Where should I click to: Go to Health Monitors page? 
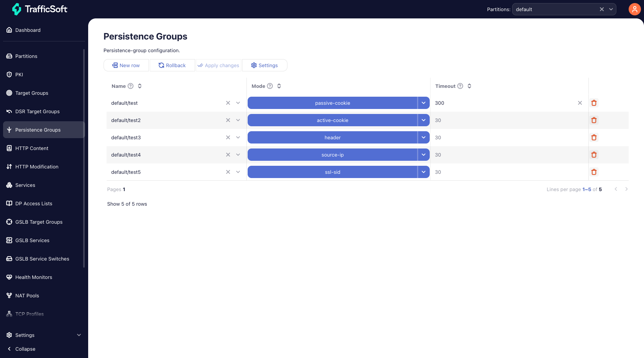(x=34, y=277)
